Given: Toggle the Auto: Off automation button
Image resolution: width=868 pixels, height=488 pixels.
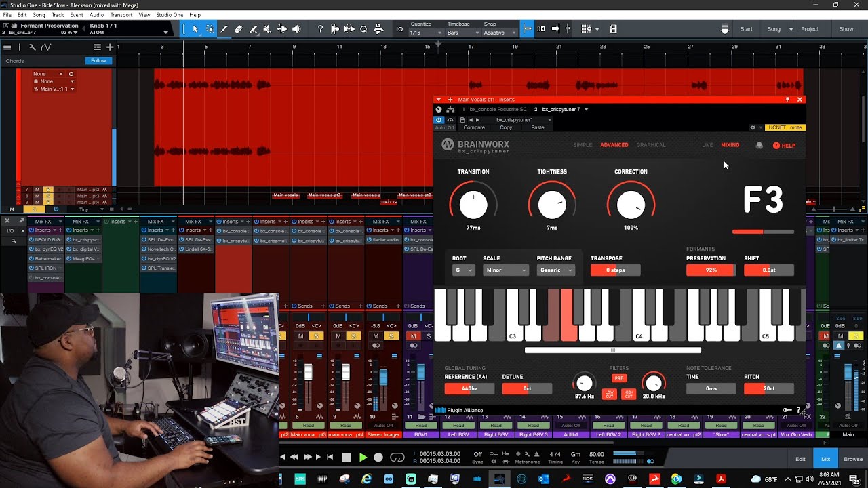Looking at the screenshot, I should (445, 127).
